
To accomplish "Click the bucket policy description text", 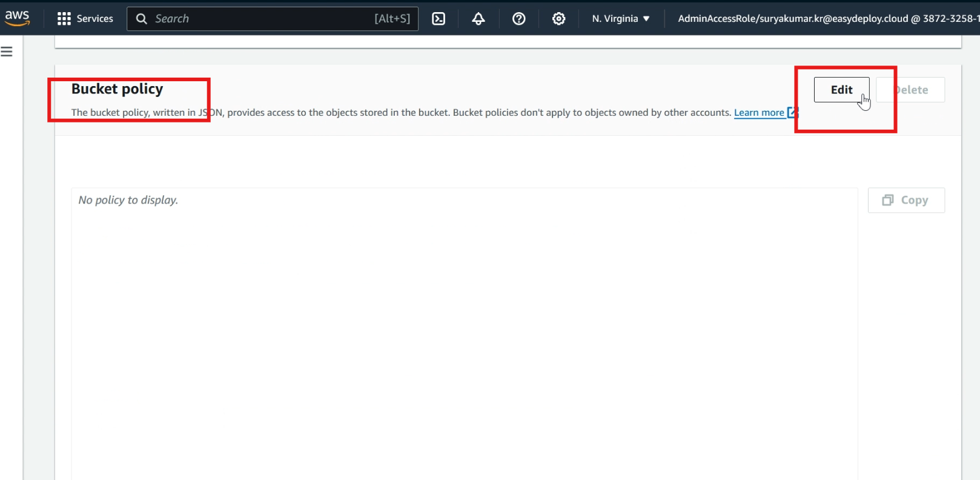I will click(x=401, y=113).
